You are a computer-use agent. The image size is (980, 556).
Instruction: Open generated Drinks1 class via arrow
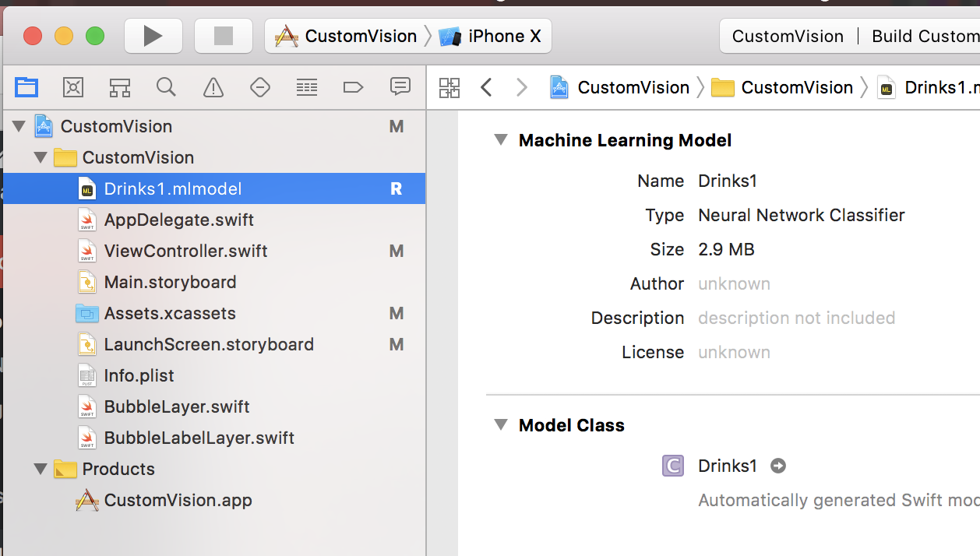tap(777, 466)
